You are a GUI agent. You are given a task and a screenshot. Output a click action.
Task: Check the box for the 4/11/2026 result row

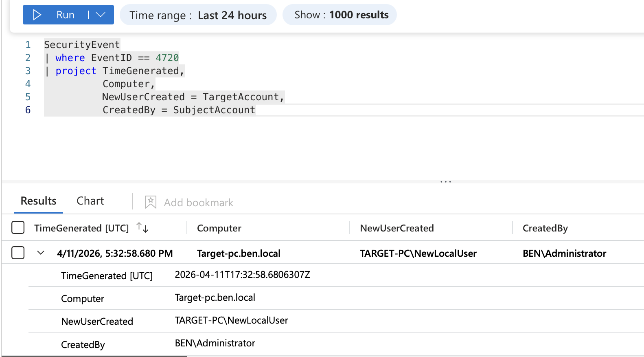click(x=18, y=253)
